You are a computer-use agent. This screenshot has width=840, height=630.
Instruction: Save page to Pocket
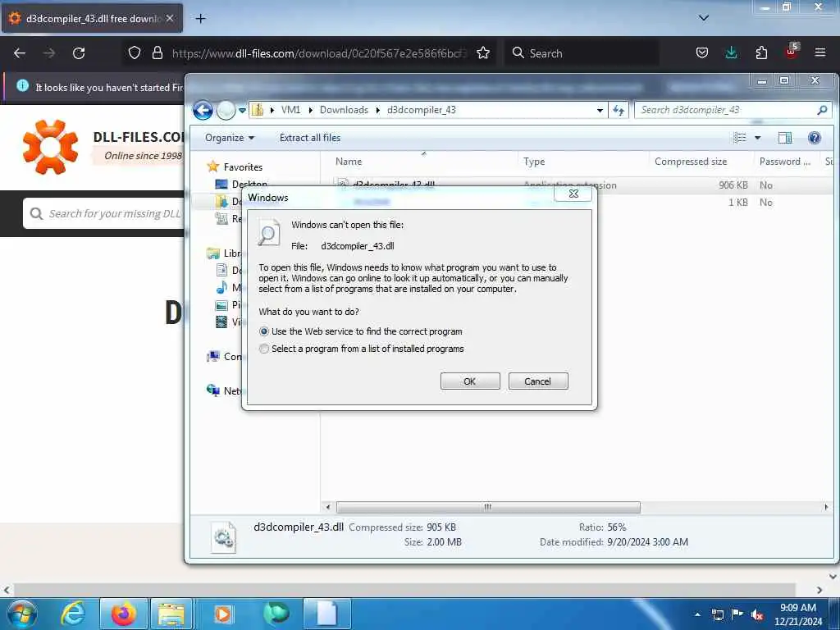(702, 52)
